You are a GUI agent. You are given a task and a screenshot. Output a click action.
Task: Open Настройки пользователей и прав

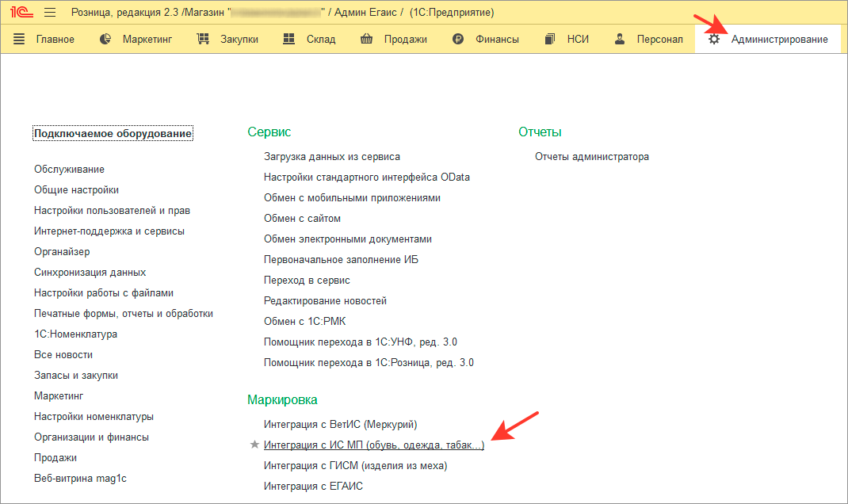pyautogui.click(x=112, y=210)
